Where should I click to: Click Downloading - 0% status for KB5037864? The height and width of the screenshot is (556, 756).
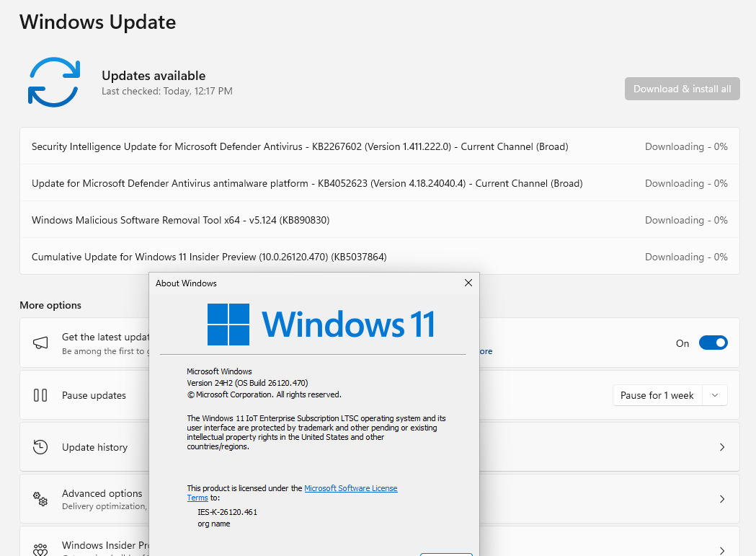coord(686,257)
